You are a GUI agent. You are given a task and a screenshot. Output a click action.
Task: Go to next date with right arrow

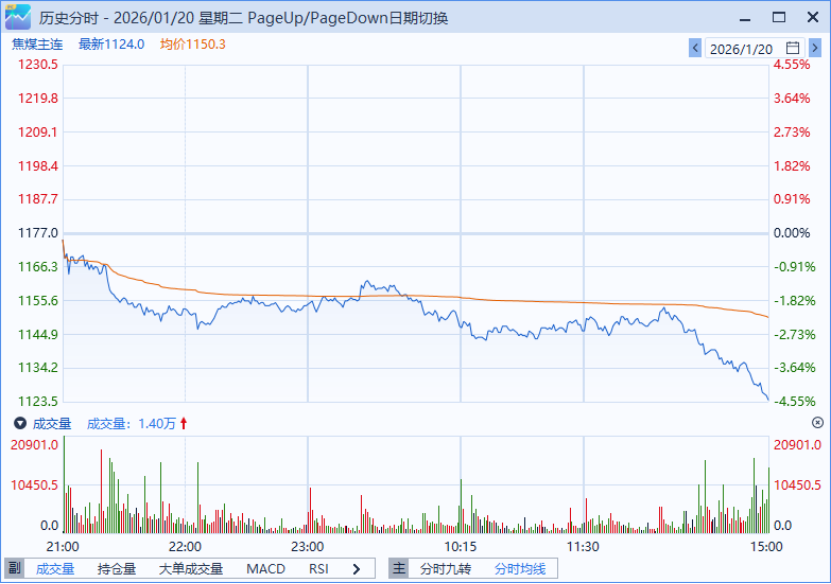813,47
